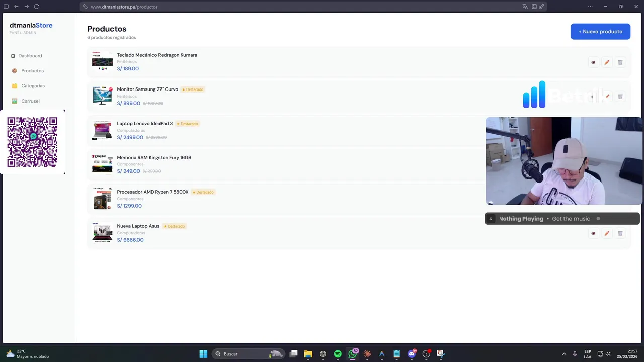Viewport: 644px width, 362px height.
Task: Open the Lenovo IdeaPad 3 thumbnail
Action: point(102,130)
